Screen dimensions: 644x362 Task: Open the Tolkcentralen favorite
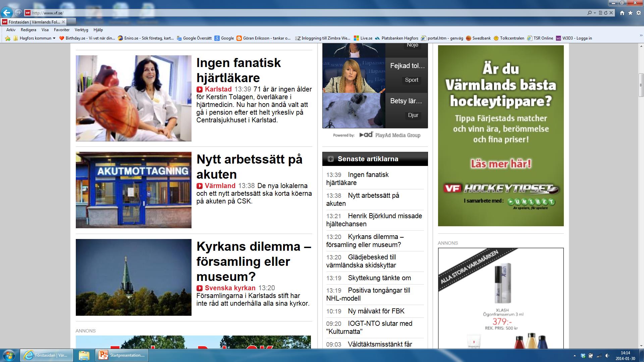pyautogui.click(x=509, y=38)
